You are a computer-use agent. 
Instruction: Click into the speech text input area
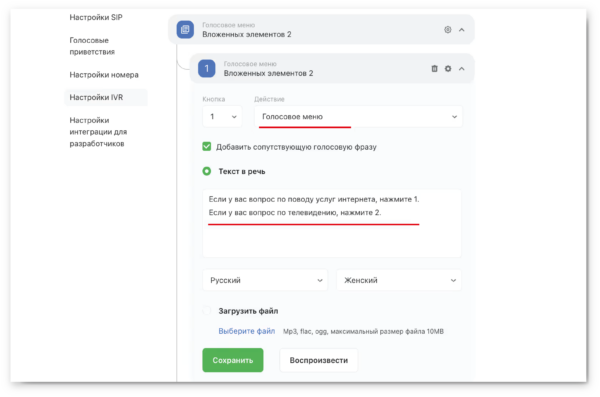(332, 223)
